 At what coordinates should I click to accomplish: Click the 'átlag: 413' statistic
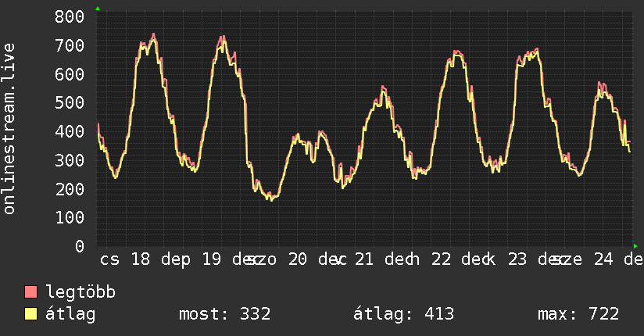pyautogui.click(x=404, y=314)
